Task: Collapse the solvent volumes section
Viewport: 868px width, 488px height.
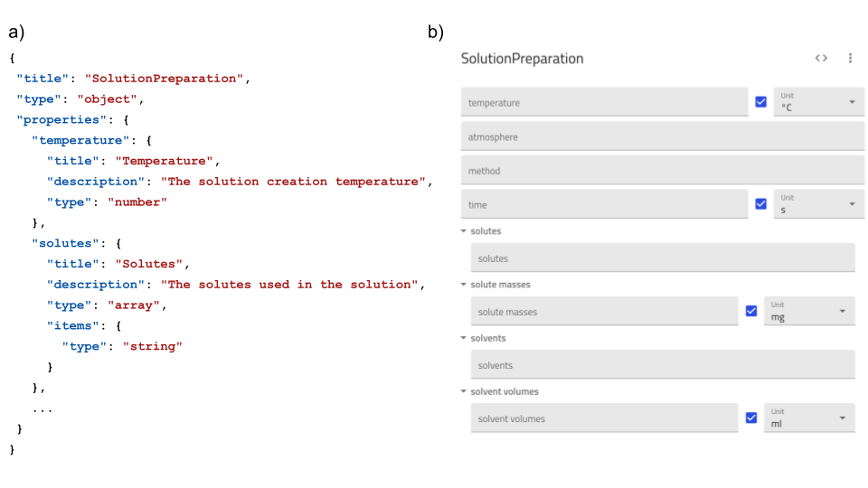Action: (464, 391)
